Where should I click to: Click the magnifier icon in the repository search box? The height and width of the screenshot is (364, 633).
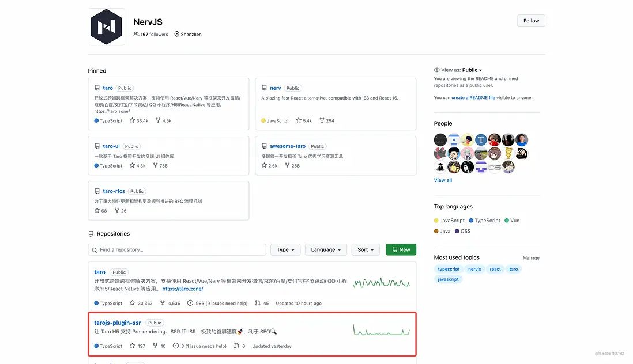pyautogui.click(x=95, y=249)
